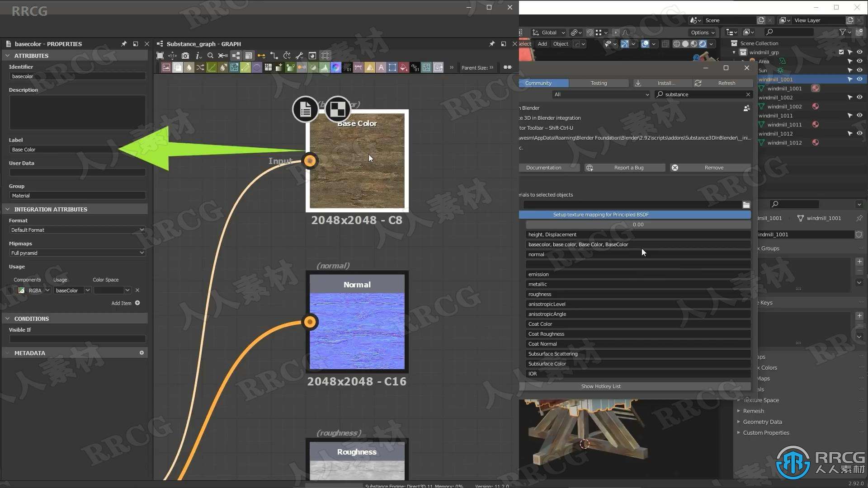Click the Metadata add icon
Screen dimensions: 868x488
142,353
